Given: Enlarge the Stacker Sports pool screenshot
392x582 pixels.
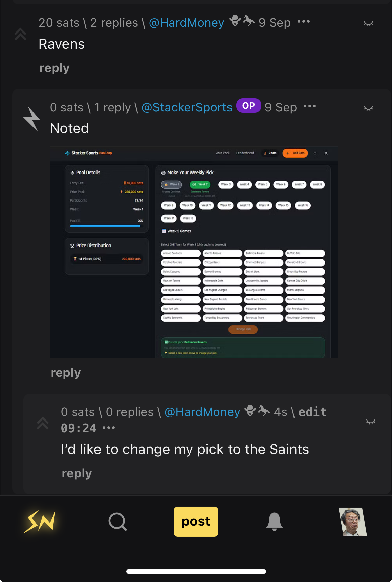Looking at the screenshot, I should (194, 252).
